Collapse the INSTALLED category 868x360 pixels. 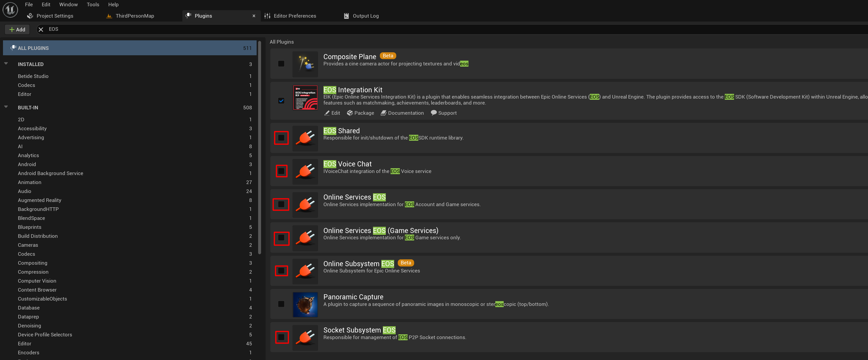pyautogui.click(x=6, y=63)
